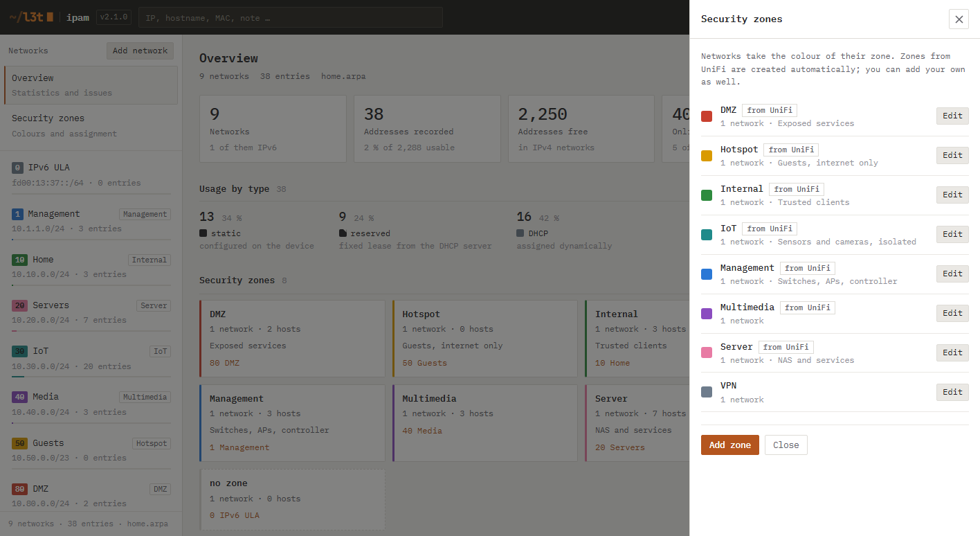
Task: Click the Add zone button
Action: (x=730, y=445)
